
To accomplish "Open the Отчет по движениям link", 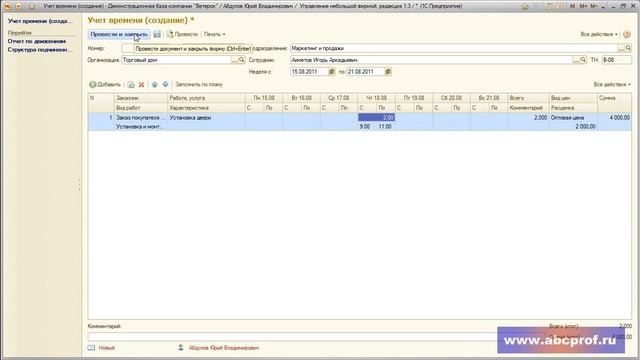I will (37, 41).
